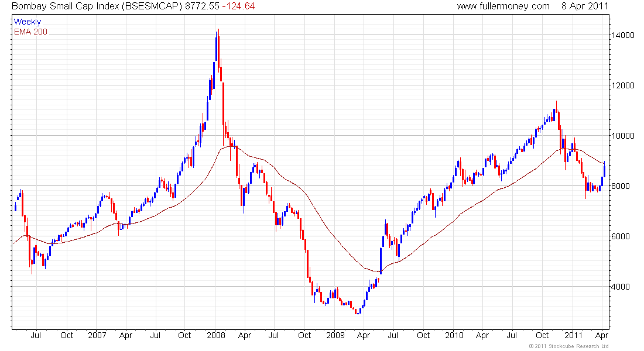Screen dimensions: 644x351
Task: Click the Bombay Small Cap Index title
Action: coord(97,6)
